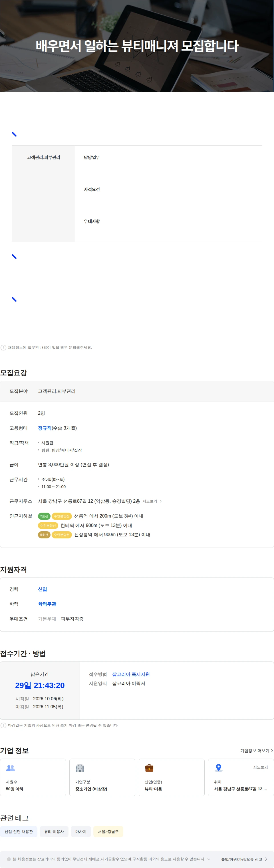The height and width of the screenshot is (868, 274).
Task: Click the chevron next to 기업정보 더보기
Action: pos(272,751)
